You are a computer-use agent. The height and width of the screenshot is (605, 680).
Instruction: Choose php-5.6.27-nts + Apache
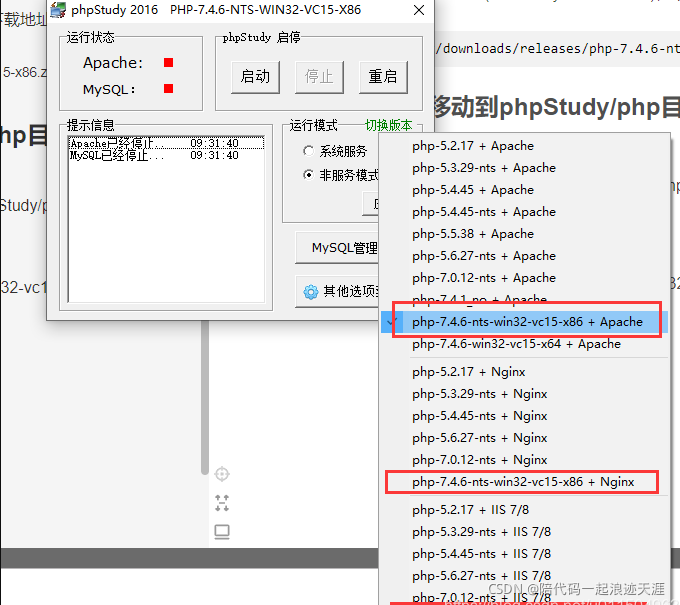pos(525,256)
